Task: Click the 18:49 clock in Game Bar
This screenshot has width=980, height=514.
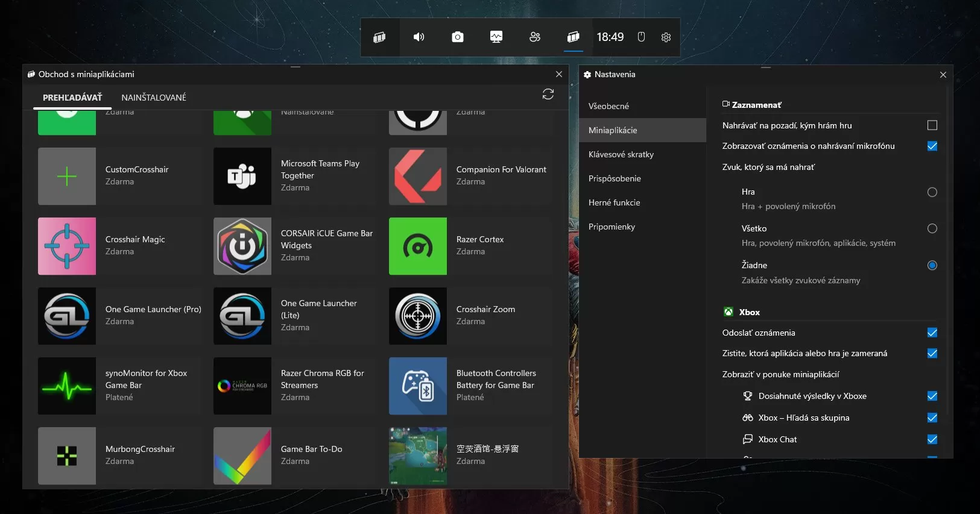Action: 610,37
